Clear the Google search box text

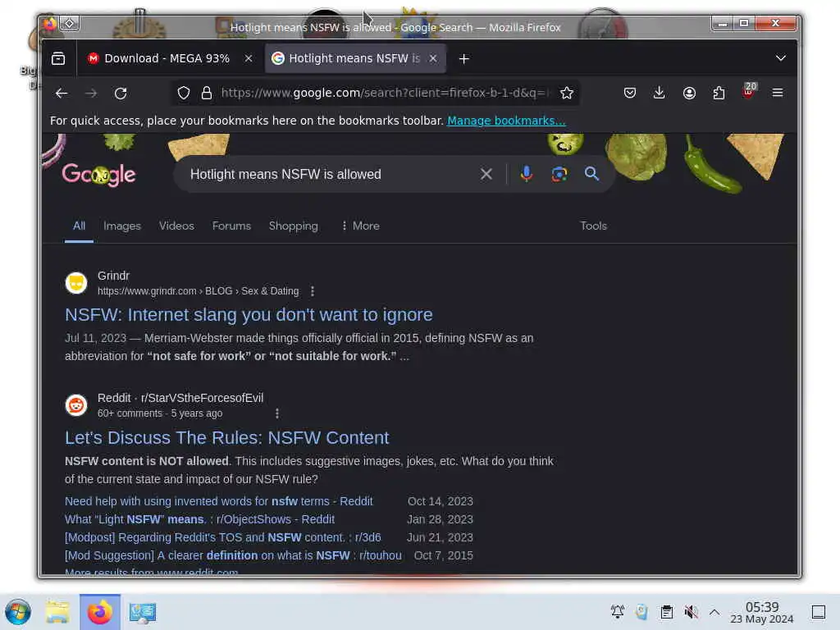[x=486, y=174]
